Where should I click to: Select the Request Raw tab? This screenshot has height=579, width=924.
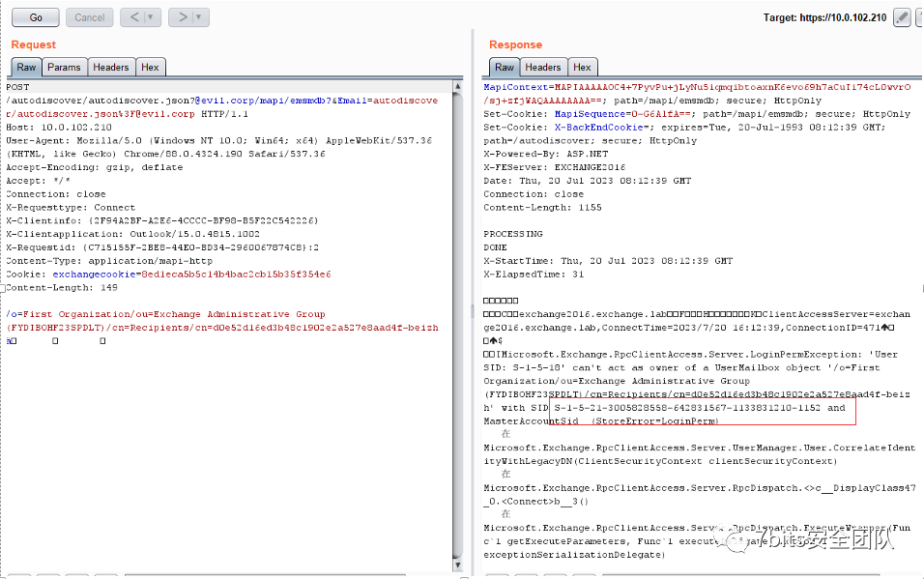tap(26, 68)
